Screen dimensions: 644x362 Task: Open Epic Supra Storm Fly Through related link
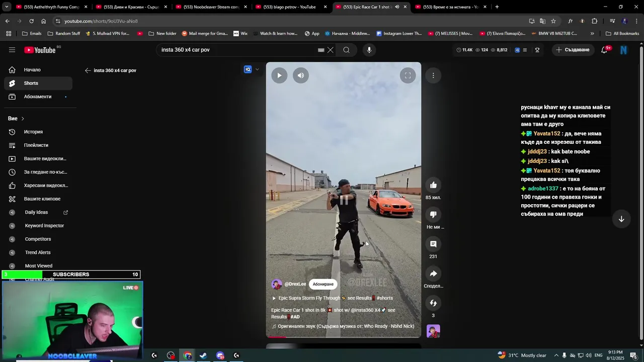tap(333, 298)
